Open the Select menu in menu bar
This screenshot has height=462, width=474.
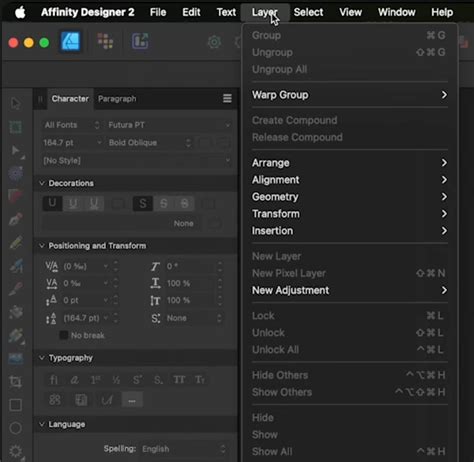click(x=308, y=12)
